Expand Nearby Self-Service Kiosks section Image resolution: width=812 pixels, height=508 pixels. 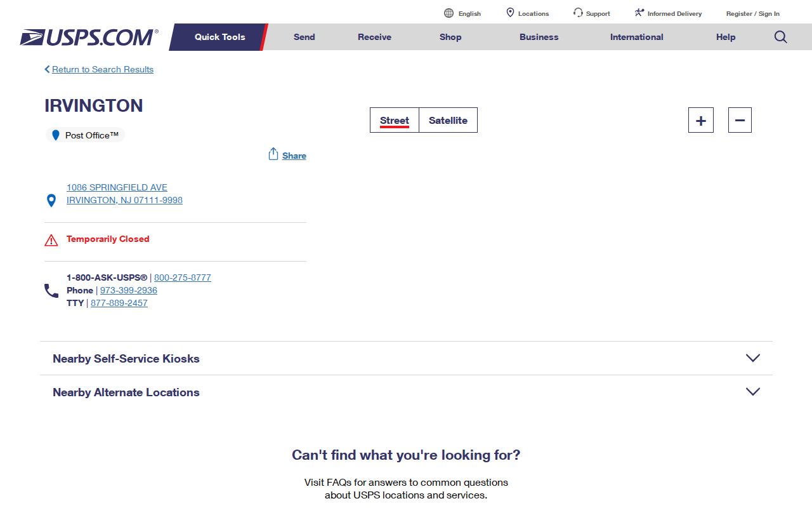point(406,358)
